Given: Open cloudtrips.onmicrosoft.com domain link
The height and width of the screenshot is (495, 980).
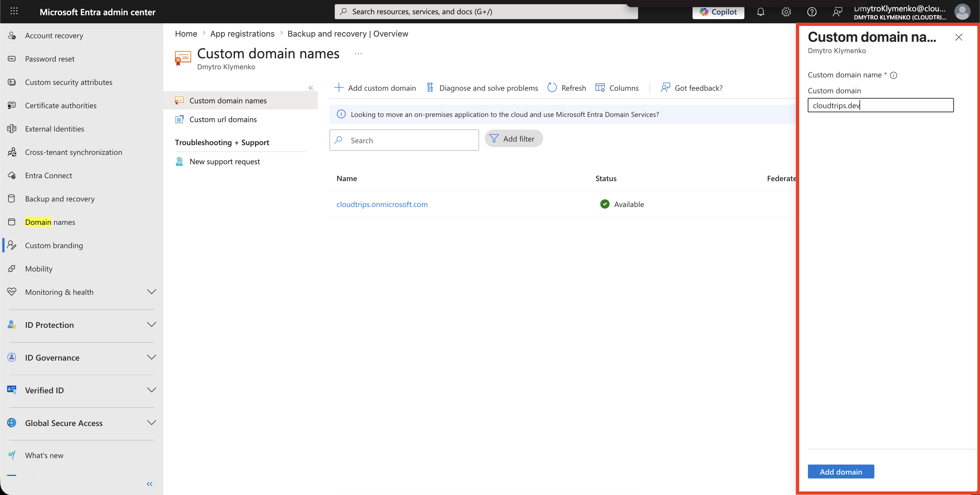Looking at the screenshot, I should 382,204.
